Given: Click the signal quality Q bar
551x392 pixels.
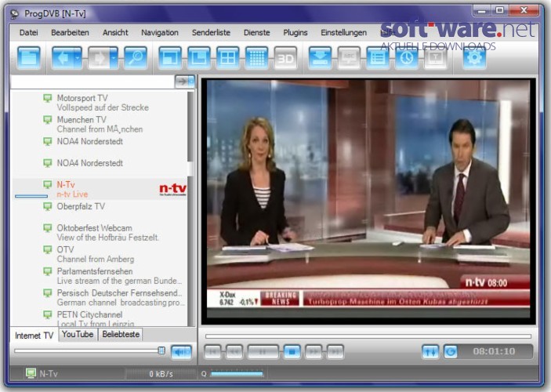Looking at the screenshot, I should click(237, 374).
